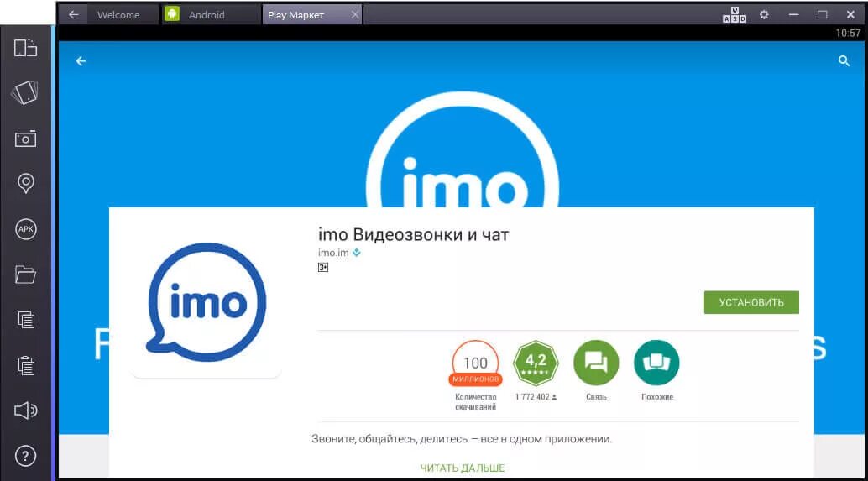Open the WASD keyboard mapping icon
This screenshot has width=868, height=481.
735,15
